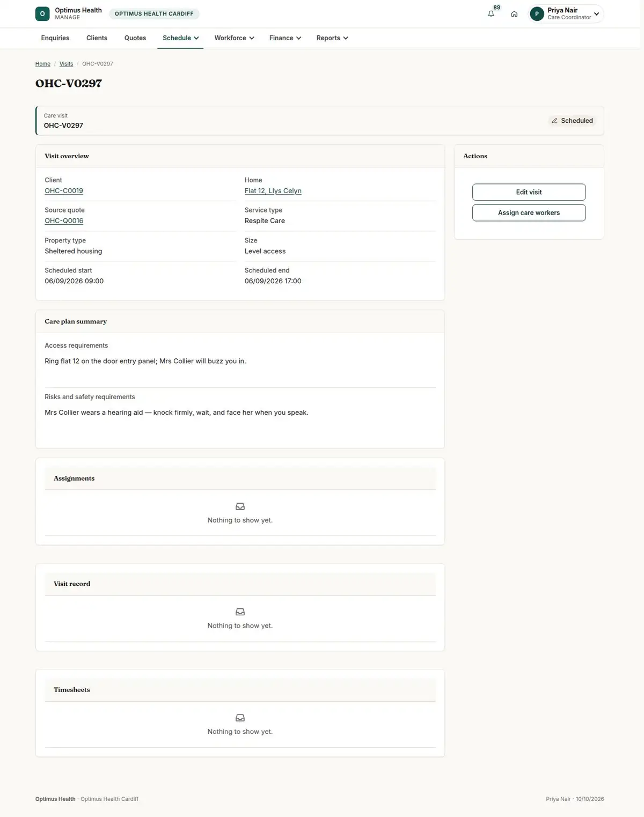The height and width of the screenshot is (817, 644).
Task: Click the Visit overview heading
Action: point(67,156)
